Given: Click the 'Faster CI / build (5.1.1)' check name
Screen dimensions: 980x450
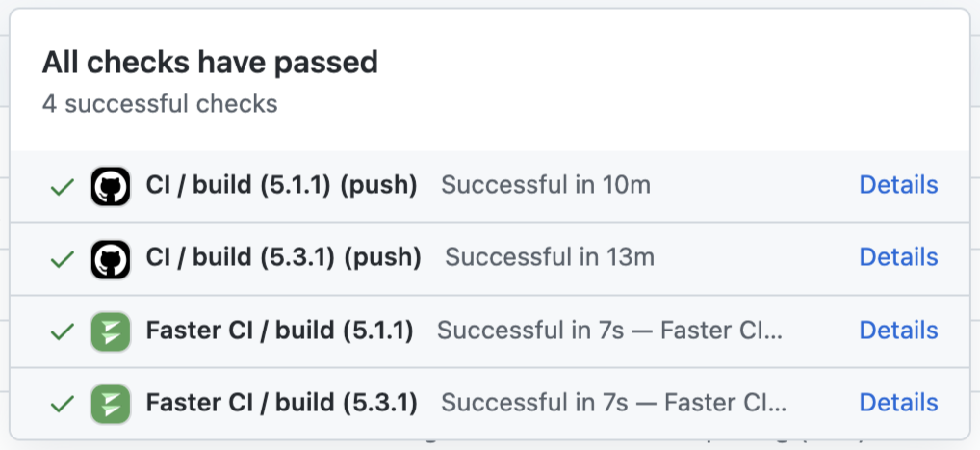Looking at the screenshot, I should 279,331.
